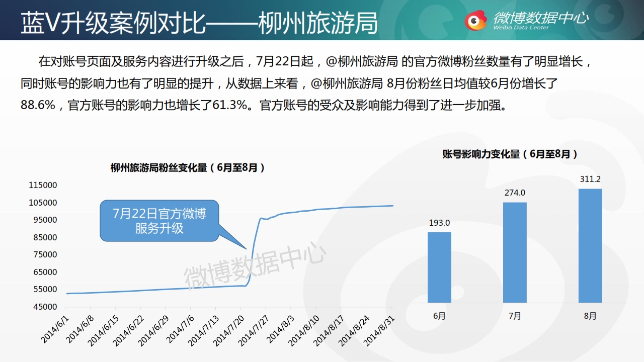The height and width of the screenshot is (362, 644).
Task: Click the first @柳州旅游局 mention in paragraph
Action: tap(363, 62)
